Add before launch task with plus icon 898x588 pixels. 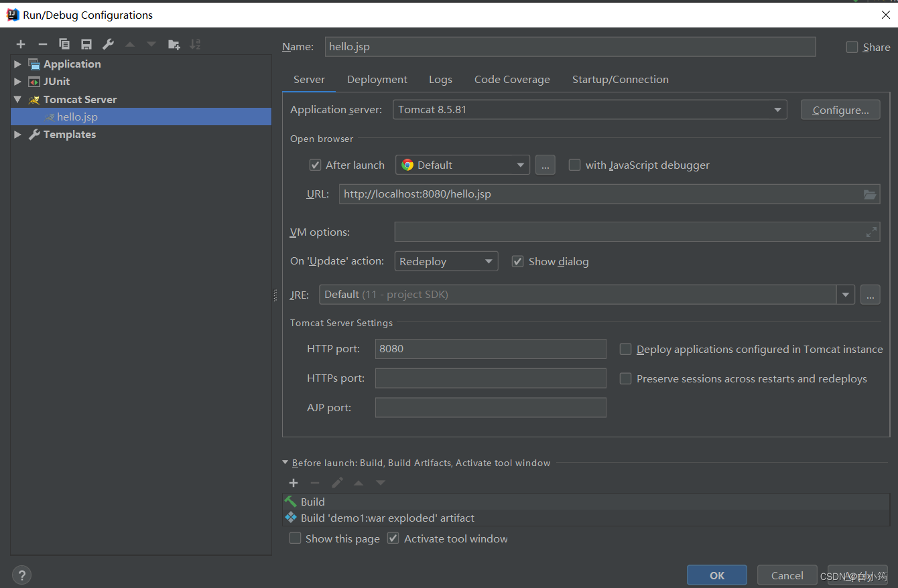(294, 483)
